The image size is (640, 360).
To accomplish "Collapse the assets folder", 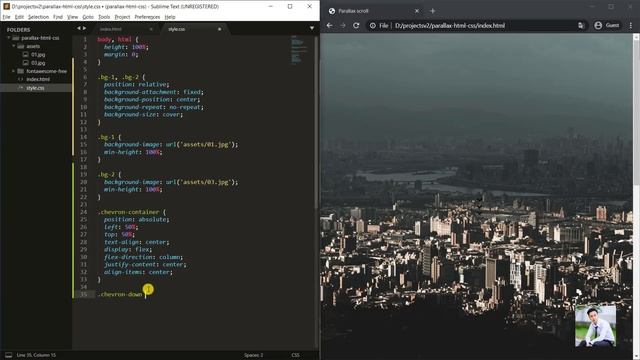I will pyautogui.click(x=14, y=46).
